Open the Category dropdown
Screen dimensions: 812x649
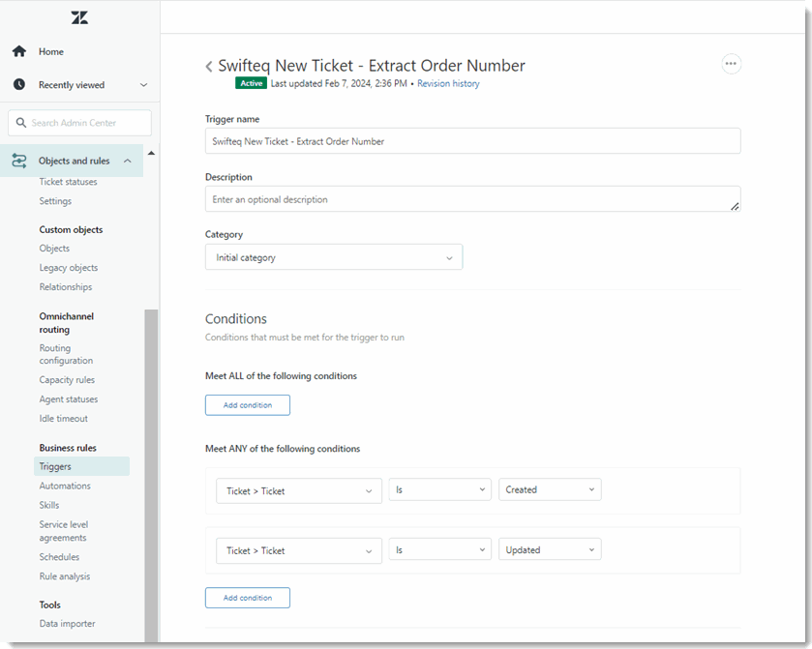334,257
